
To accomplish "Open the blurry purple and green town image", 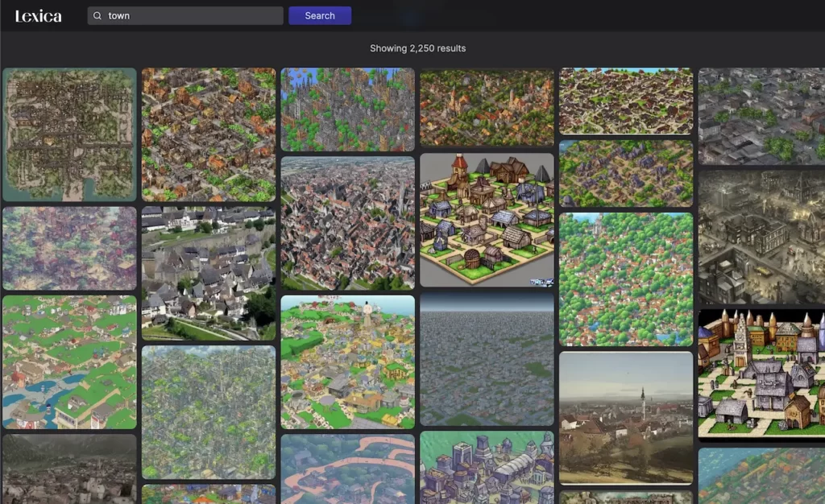I will [69, 248].
